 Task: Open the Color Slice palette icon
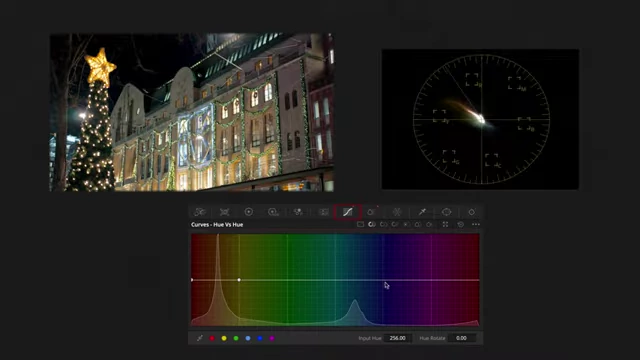(x=397, y=212)
